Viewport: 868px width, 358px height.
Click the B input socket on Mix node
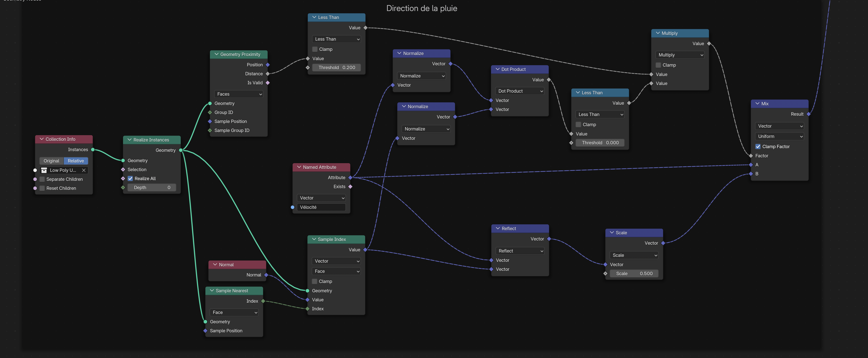[x=751, y=174]
